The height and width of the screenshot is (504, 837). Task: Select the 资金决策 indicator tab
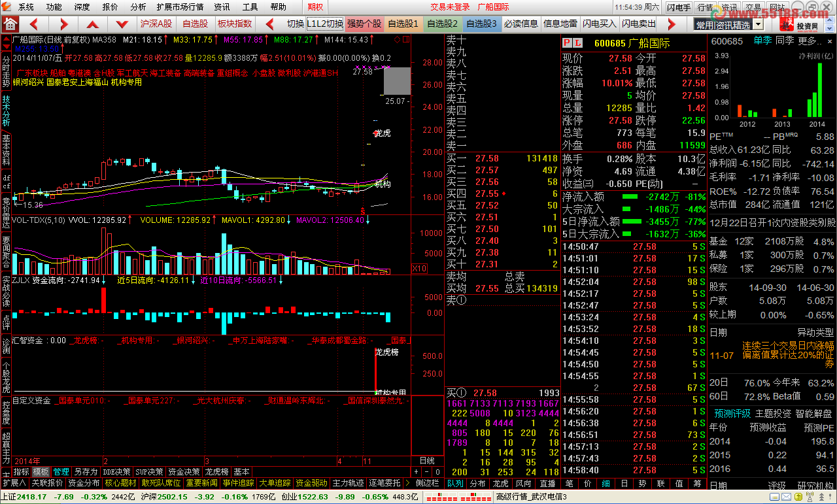[184, 471]
